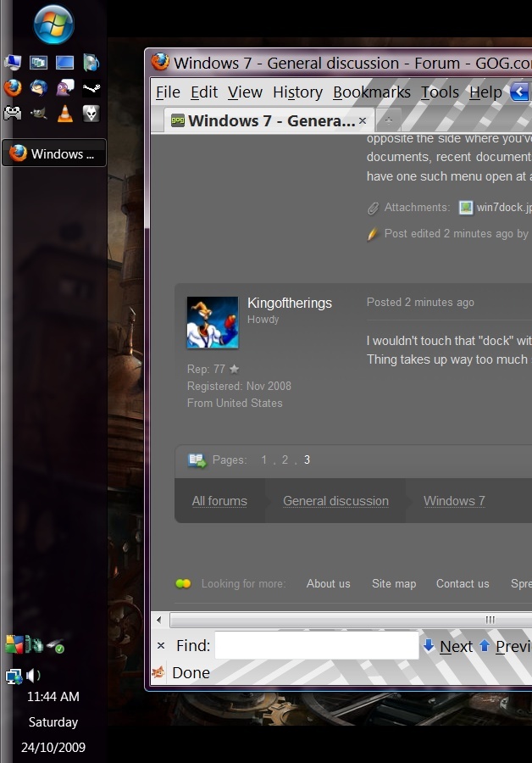Image resolution: width=532 pixels, height=763 pixels.
Task: Launch Thunderbird mail from the quick launch
Action: coord(38,88)
